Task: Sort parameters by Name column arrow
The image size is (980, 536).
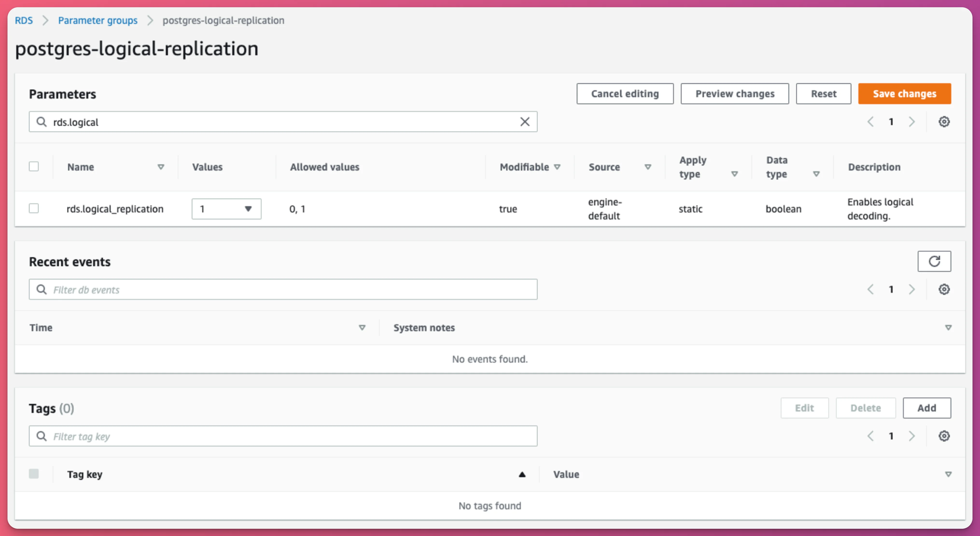Action: [x=161, y=167]
